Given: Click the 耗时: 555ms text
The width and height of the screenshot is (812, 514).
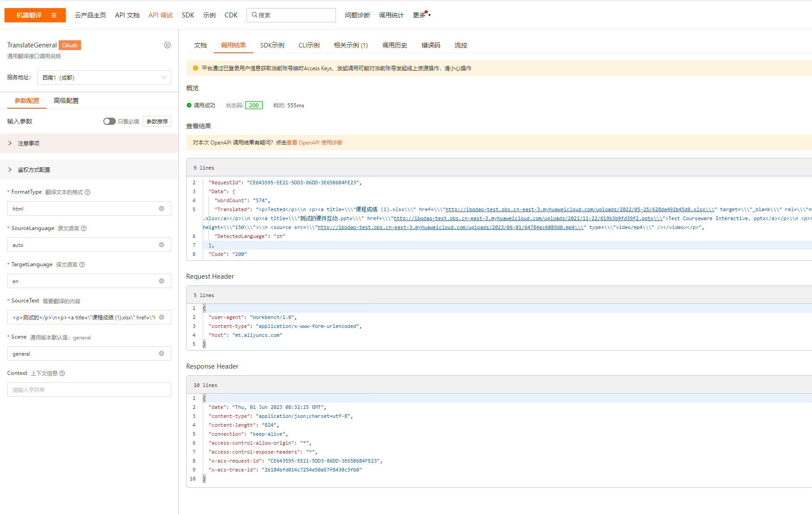Looking at the screenshot, I should coord(289,106).
